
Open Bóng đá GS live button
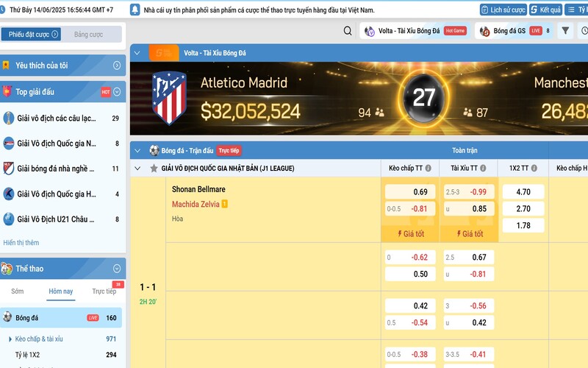(x=514, y=31)
